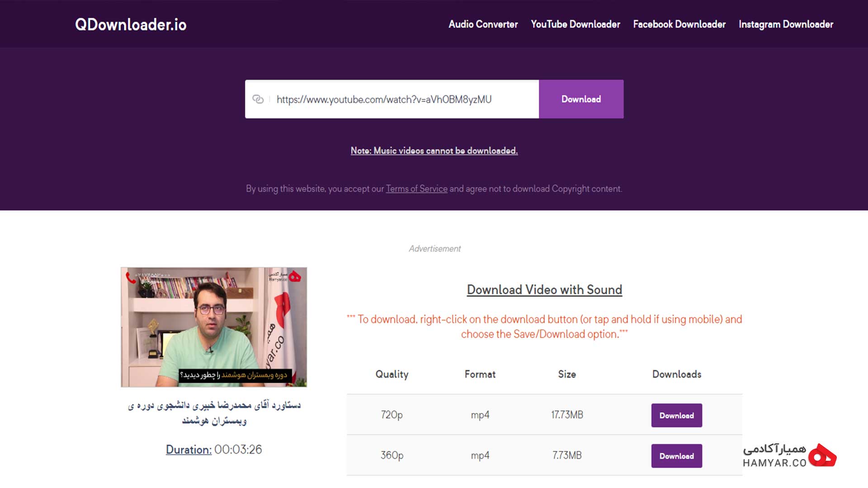Open the music videos note link
The height and width of the screenshot is (488, 868).
[434, 151]
